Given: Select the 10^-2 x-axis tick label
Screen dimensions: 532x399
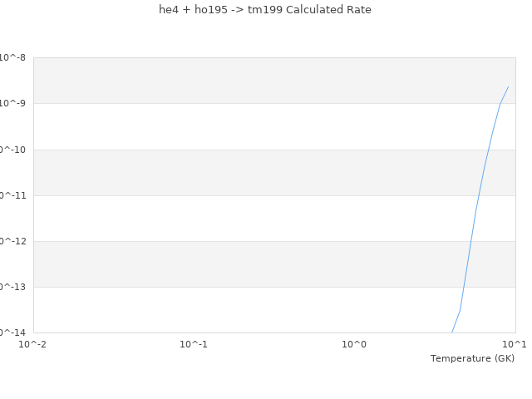Looking at the screenshot, I should click(33, 344).
